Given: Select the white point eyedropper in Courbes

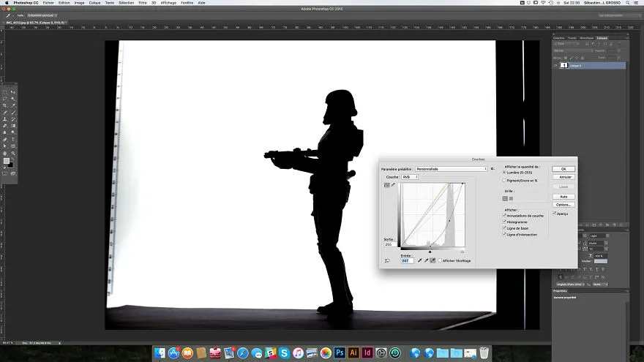Looking at the screenshot, I should [433, 260].
